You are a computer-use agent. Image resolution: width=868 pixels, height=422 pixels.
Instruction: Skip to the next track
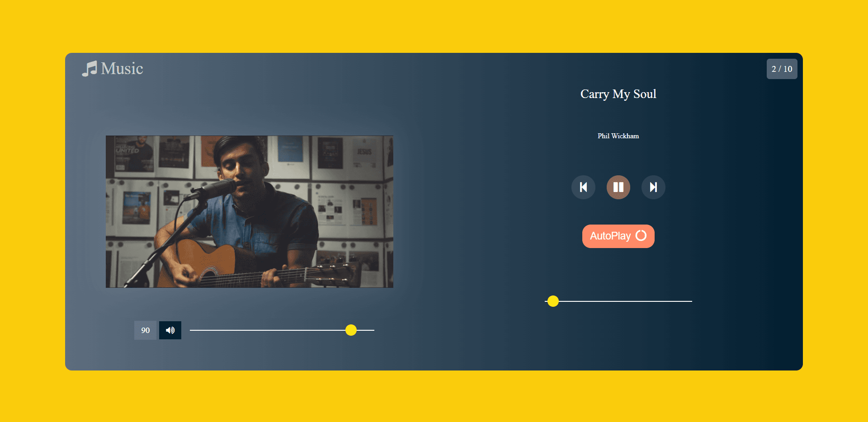(653, 187)
